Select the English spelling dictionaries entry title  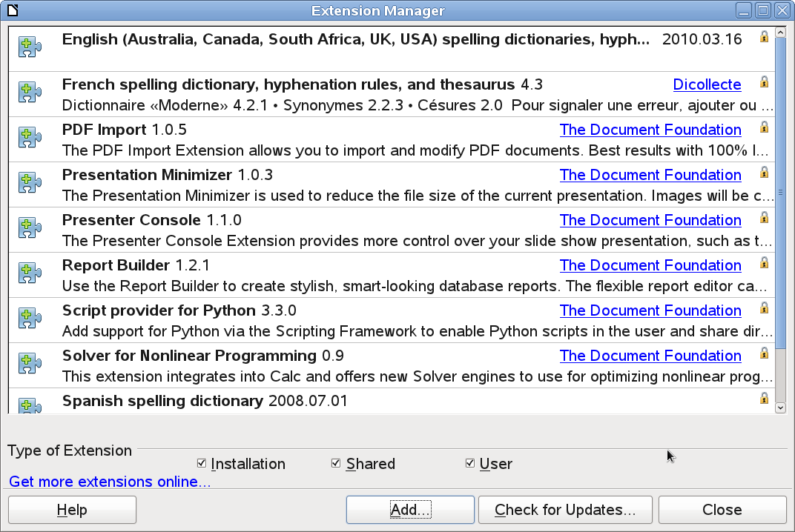[x=355, y=39]
